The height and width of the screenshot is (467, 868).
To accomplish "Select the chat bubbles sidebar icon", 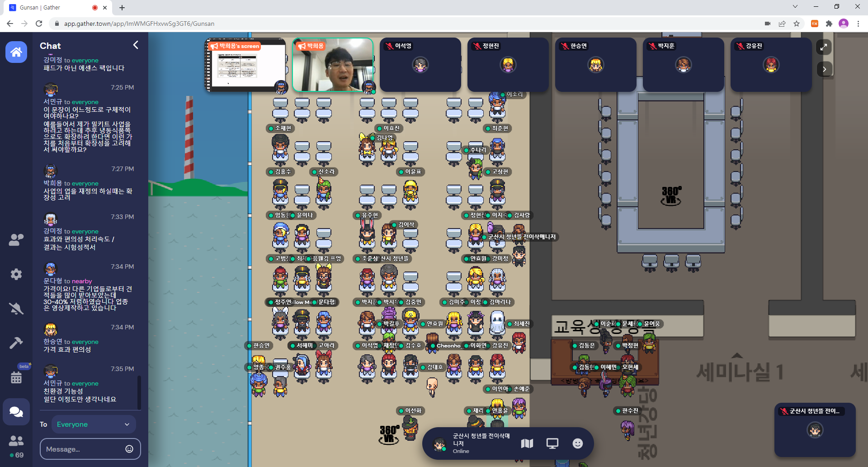I will 16,412.
